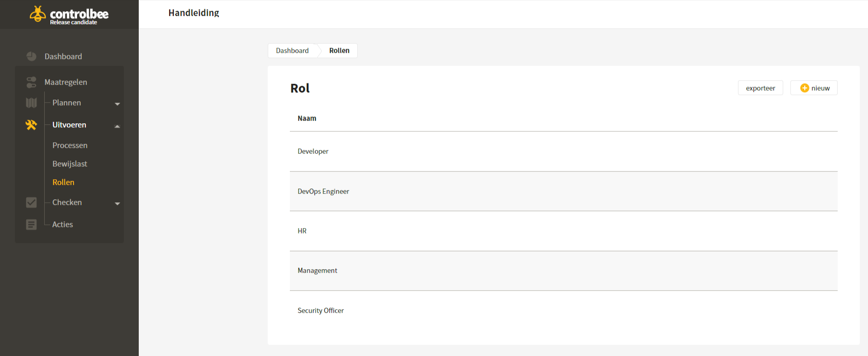Open Bewijslast in the sidebar
868x356 pixels.
pyautogui.click(x=70, y=164)
